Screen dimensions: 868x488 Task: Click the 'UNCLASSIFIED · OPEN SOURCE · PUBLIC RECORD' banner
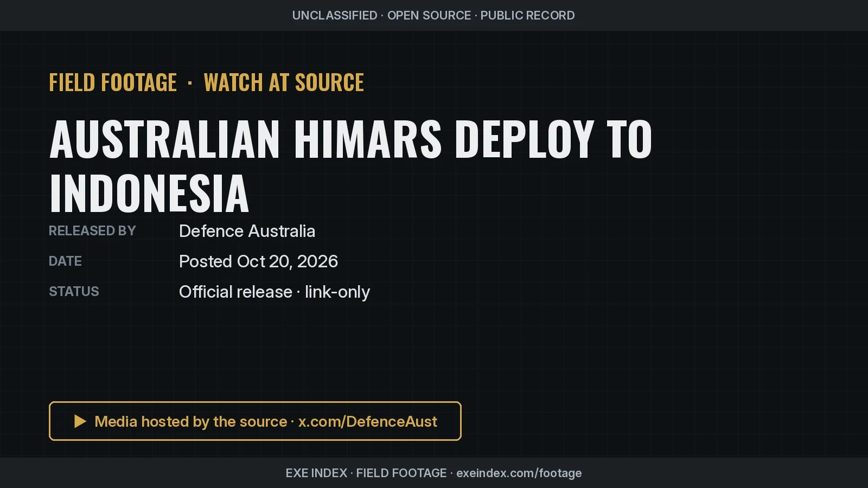[x=433, y=15]
